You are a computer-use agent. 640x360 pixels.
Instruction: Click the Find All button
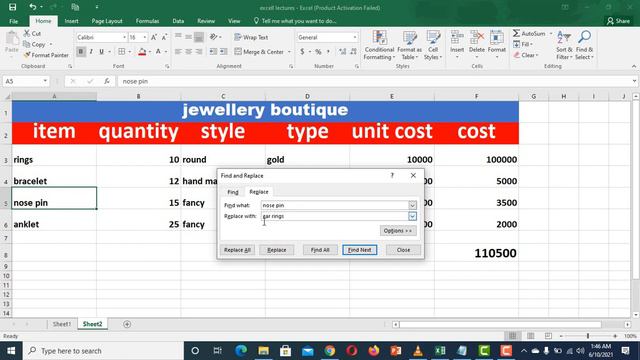tap(320, 250)
